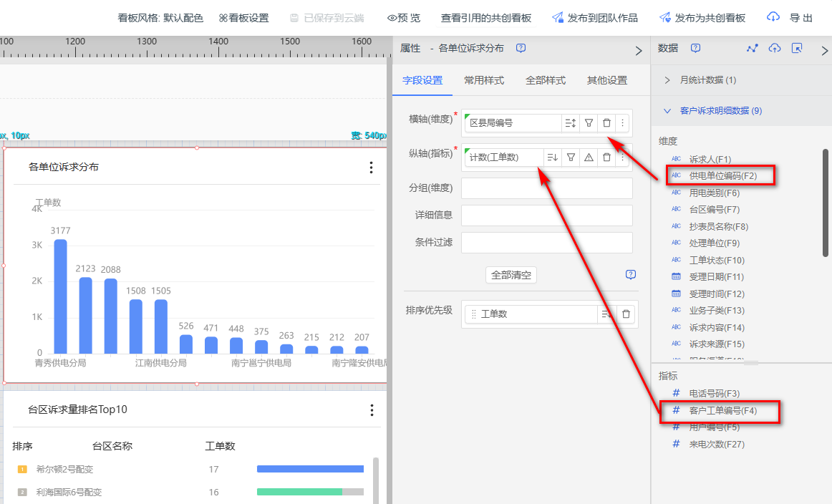
Task: Open three-dot menu of 各单位诉求分布 chart
Action: 371,168
